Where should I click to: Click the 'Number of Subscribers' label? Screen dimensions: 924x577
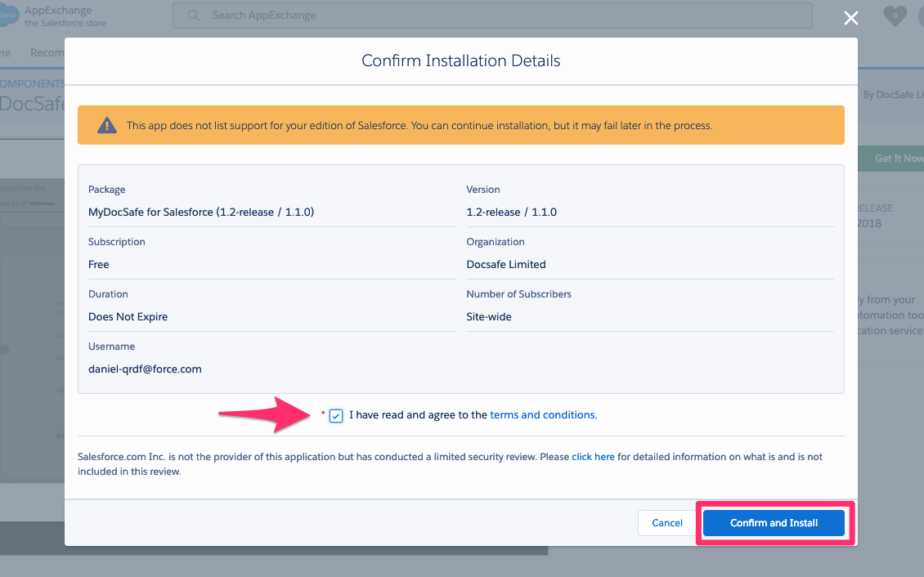pyautogui.click(x=518, y=293)
